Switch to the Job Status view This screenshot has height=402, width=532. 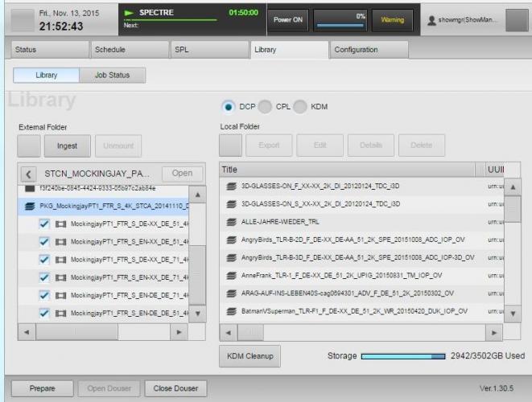pos(112,76)
